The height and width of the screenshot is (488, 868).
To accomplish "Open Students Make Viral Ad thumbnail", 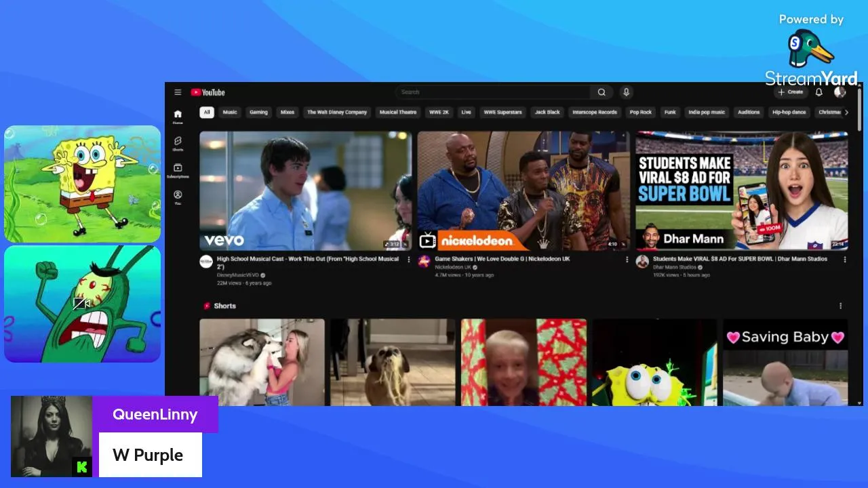I will tap(742, 191).
